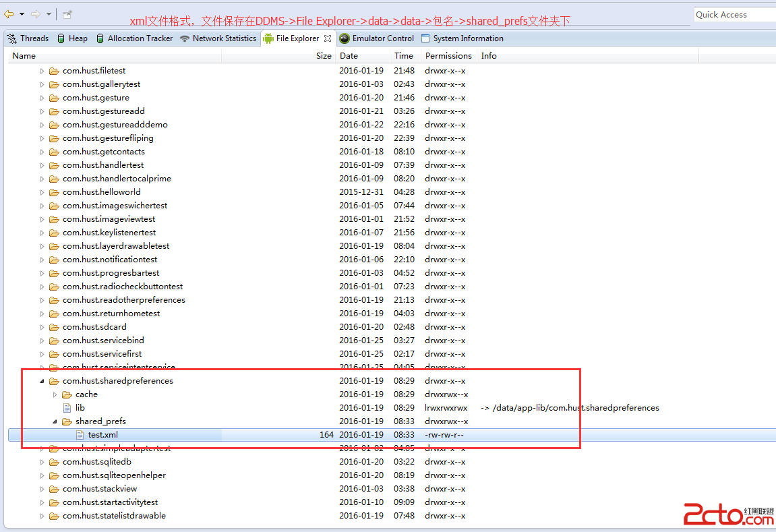
Task: Expand the com.hust.gesture folder
Action: (x=42, y=98)
